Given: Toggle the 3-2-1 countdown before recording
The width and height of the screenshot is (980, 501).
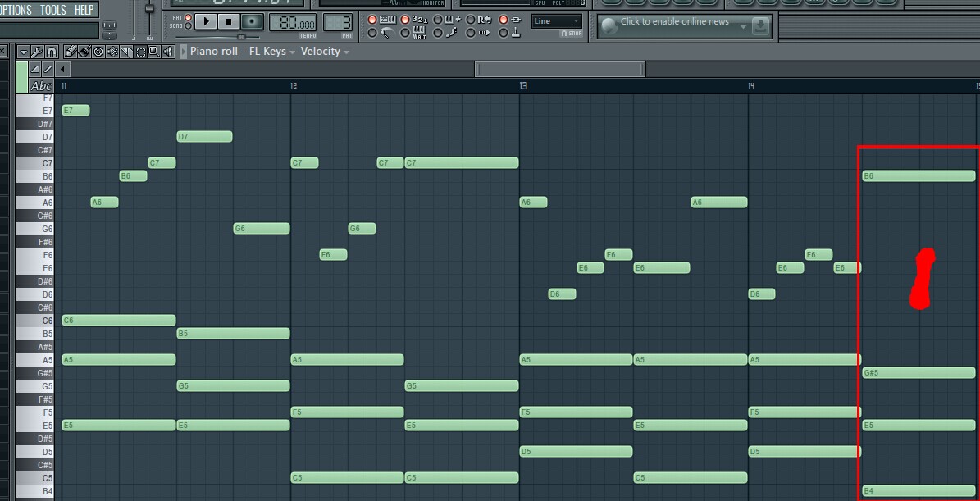Looking at the screenshot, I should pos(419,20).
